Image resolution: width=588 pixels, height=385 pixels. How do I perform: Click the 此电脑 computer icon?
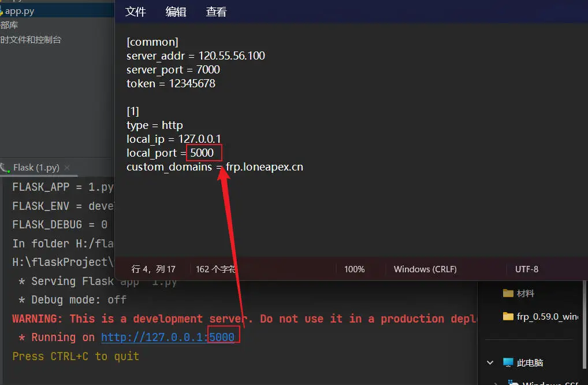click(x=508, y=362)
